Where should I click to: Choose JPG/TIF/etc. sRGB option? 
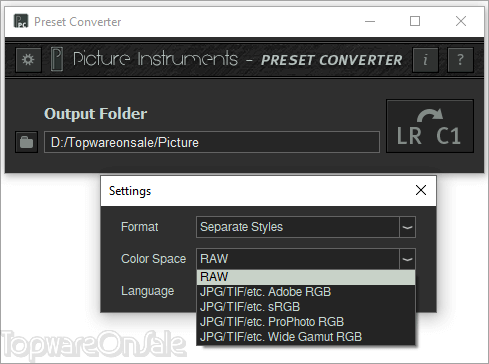[x=306, y=307]
